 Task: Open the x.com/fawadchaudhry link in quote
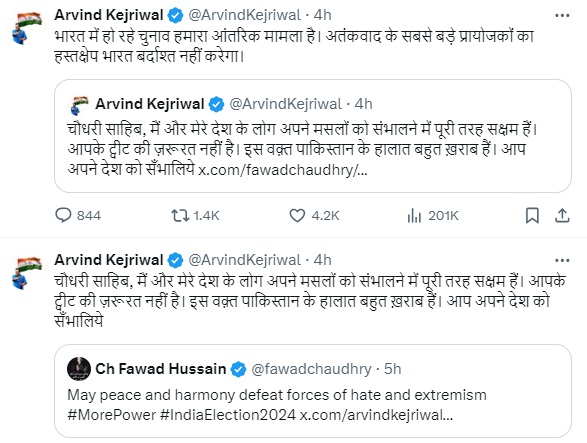(x=283, y=170)
